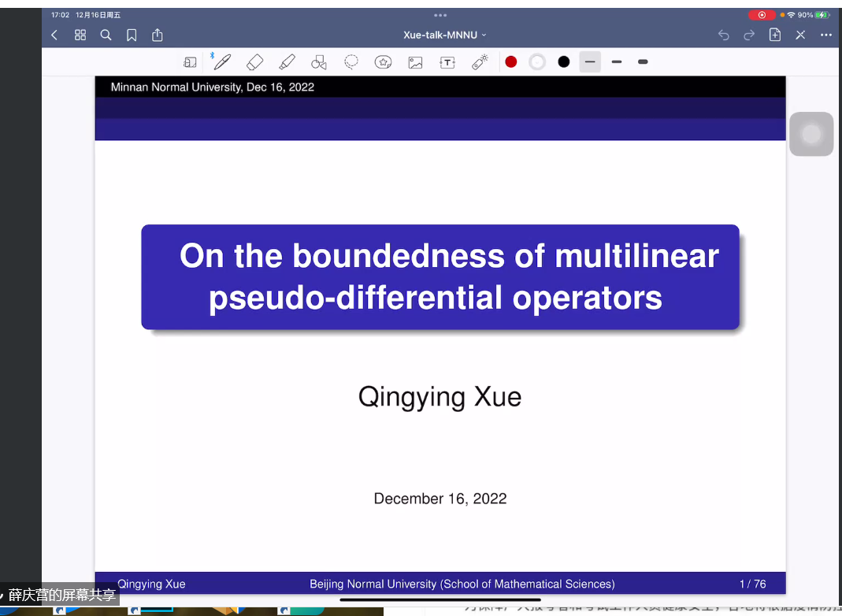The width and height of the screenshot is (842, 616).
Task: Select the Lasso selection tool
Action: pyautogui.click(x=351, y=61)
